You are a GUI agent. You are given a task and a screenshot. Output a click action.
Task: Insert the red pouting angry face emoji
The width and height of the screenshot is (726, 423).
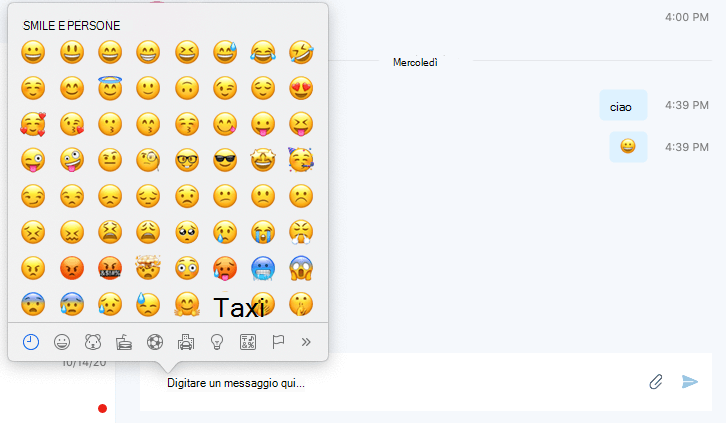point(72,268)
